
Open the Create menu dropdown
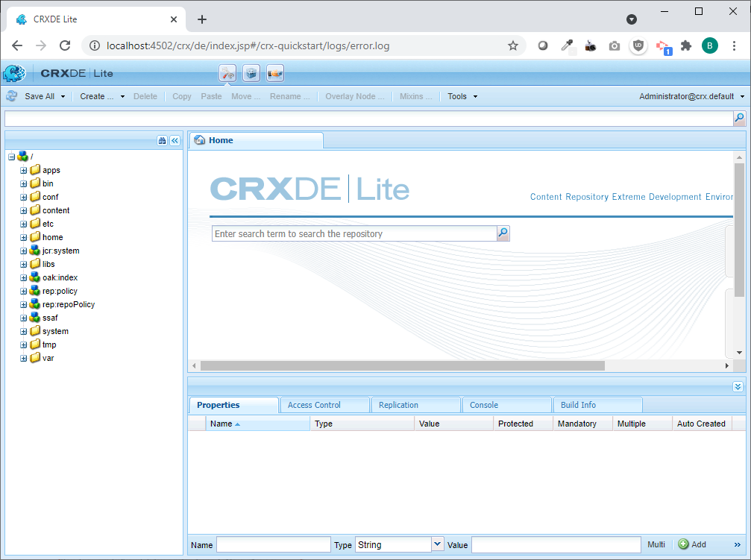point(102,96)
